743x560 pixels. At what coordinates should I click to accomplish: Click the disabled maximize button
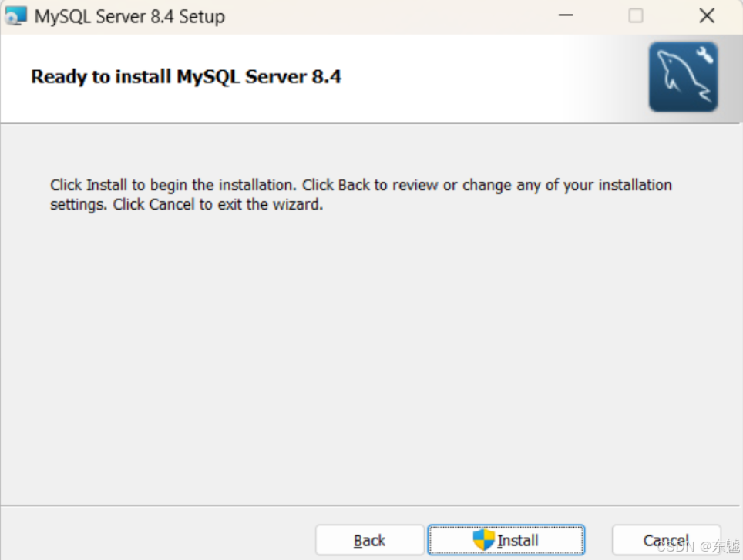(635, 15)
